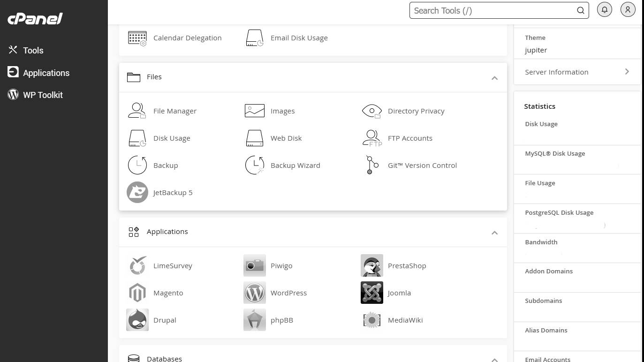Click the Applications section heading
Image resolution: width=644 pixels, height=362 pixels.
[x=167, y=232]
